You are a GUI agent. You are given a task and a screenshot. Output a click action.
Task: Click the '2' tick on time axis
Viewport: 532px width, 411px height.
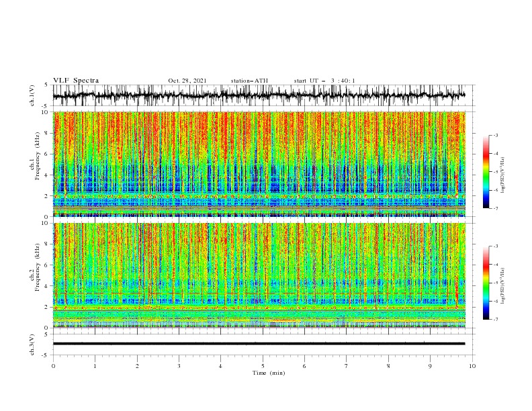click(137, 366)
